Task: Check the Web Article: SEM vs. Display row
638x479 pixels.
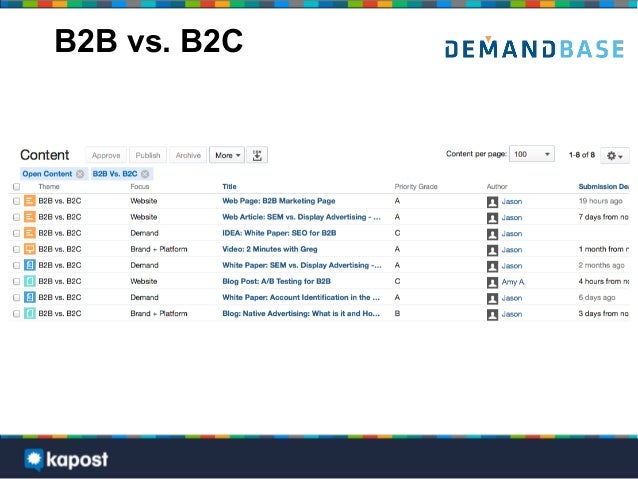Action: click(16, 217)
